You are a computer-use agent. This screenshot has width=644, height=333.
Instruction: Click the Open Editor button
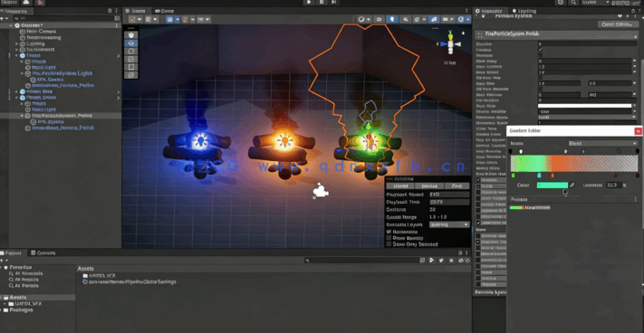click(x=618, y=24)
